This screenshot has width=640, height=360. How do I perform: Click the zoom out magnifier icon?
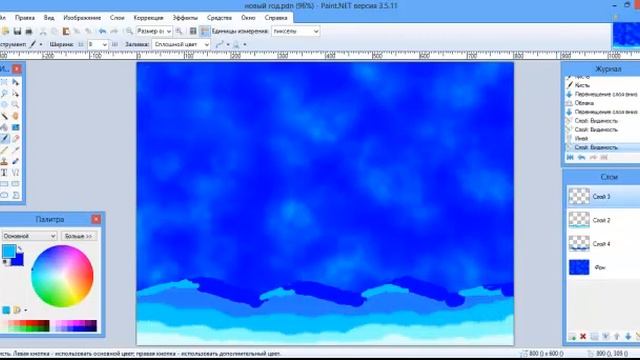pos(129,31)
